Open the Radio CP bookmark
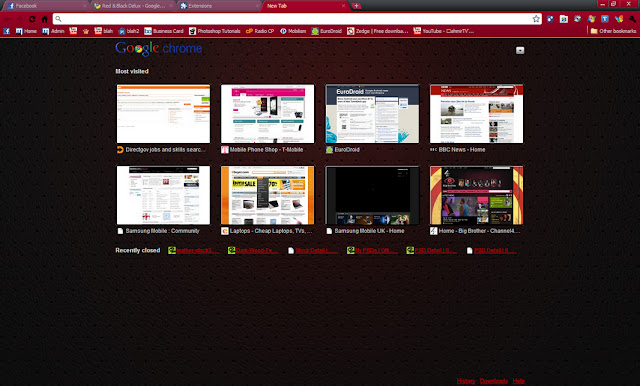Viewport: 640px width, 386px height. click(260, 31)
